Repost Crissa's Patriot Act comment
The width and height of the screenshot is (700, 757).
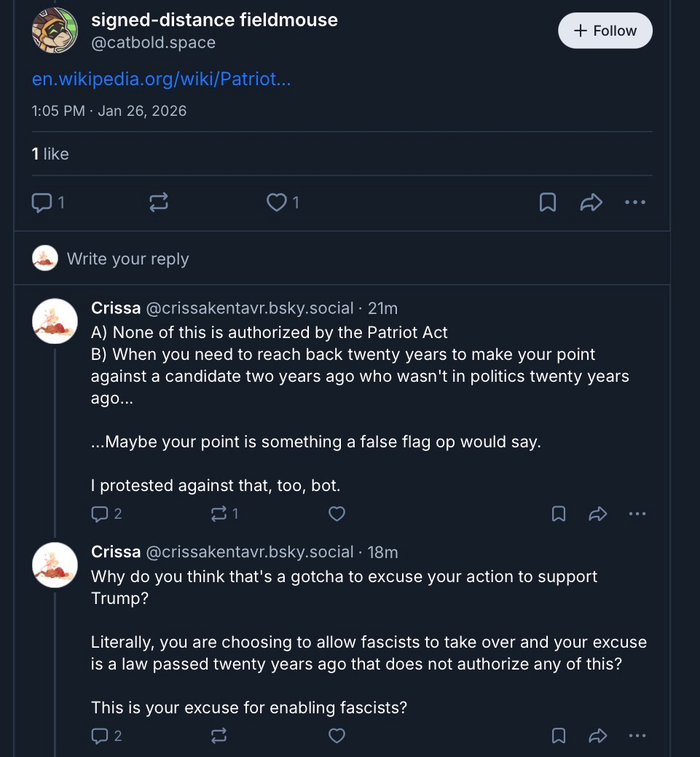pos(218,514)
